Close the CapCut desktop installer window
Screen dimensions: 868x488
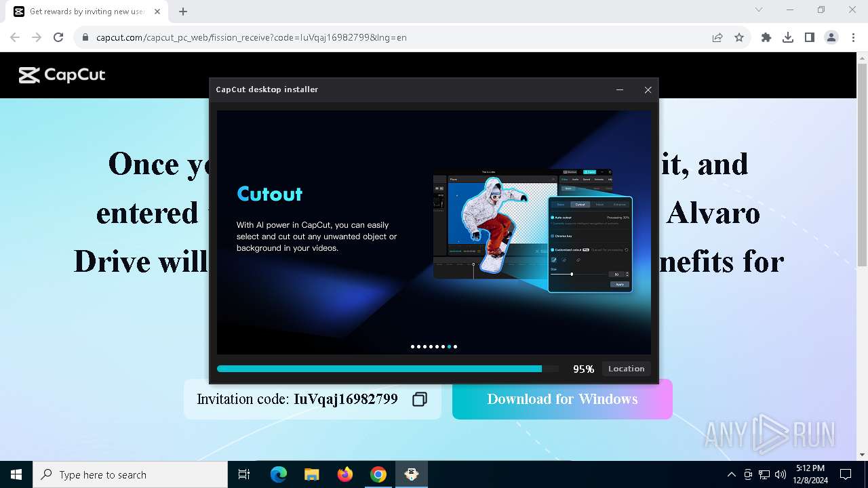pos(648,89)
